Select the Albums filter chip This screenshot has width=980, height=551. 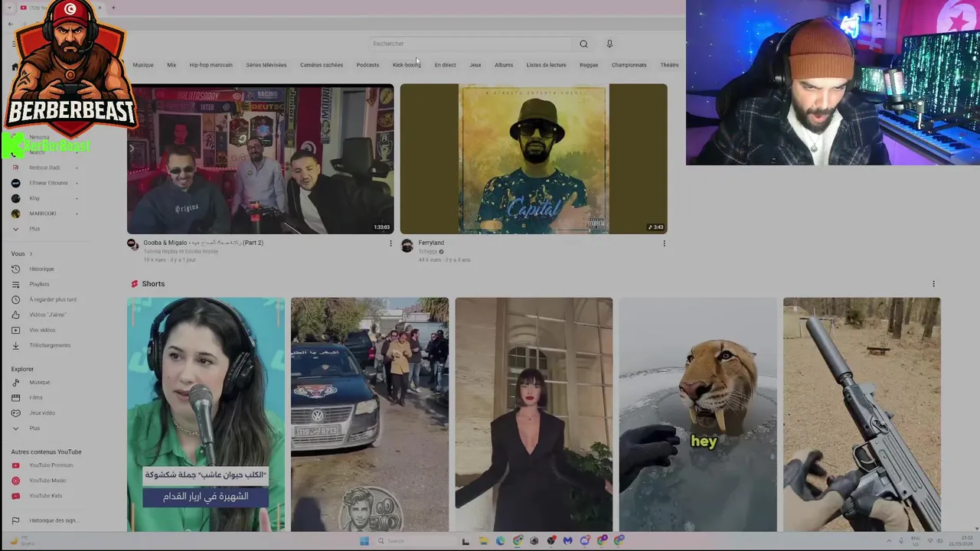coord(504,65)
